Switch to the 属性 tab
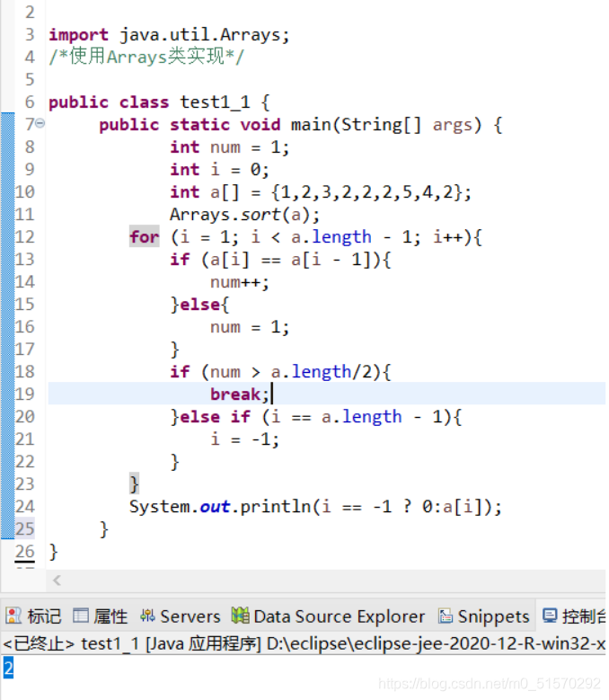 pyautogui.click(x=101, y=616)
